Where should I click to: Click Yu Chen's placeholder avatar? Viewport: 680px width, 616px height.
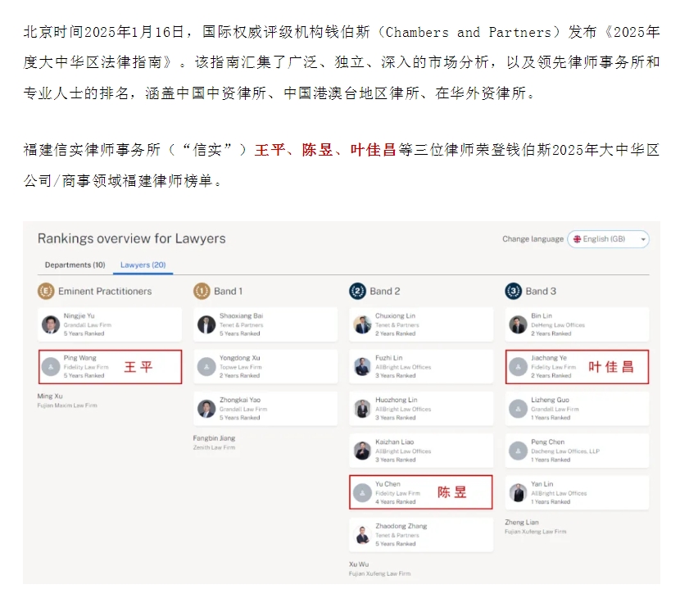(x=362, y=493)
